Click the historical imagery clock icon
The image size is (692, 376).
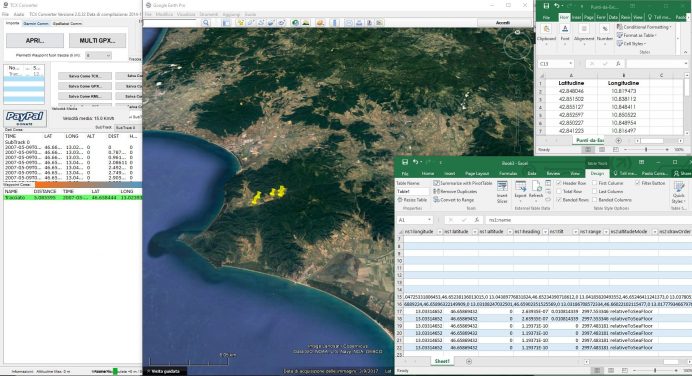[x=295, y=23]
